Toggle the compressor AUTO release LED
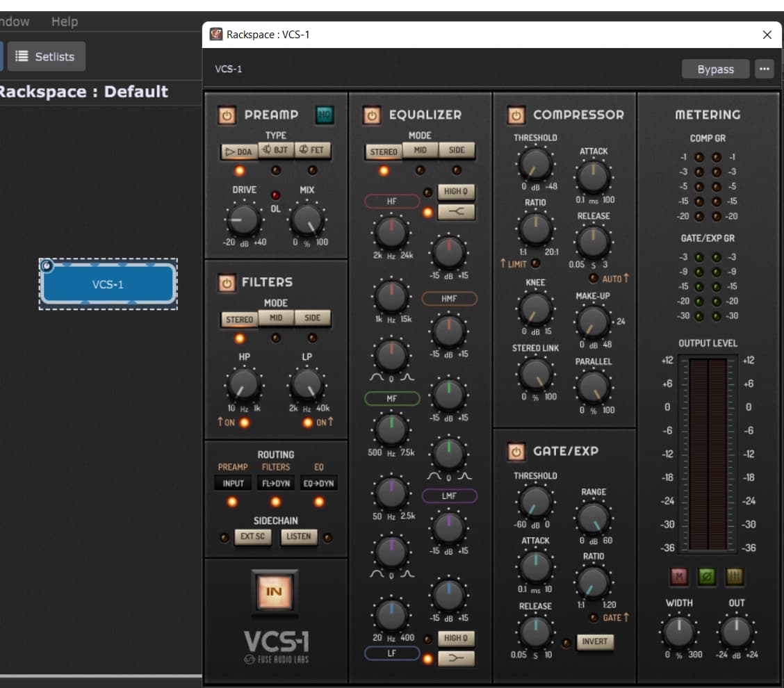 coord(594,278)
